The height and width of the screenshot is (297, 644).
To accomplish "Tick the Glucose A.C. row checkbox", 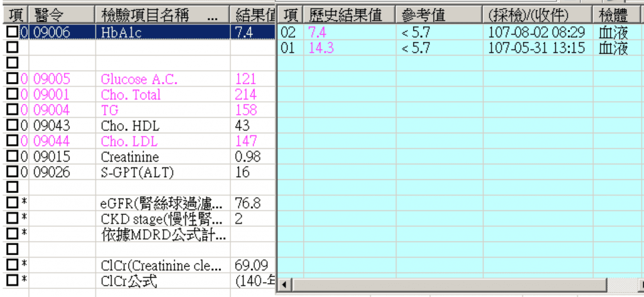I will [12, 79].
